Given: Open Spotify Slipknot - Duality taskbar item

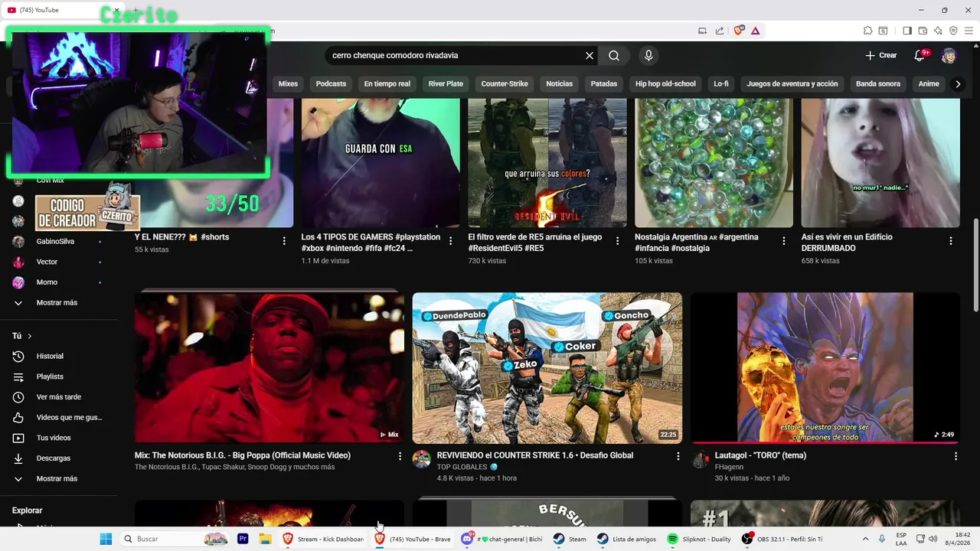Looking at the screenshot, I should tap(698, 539).
